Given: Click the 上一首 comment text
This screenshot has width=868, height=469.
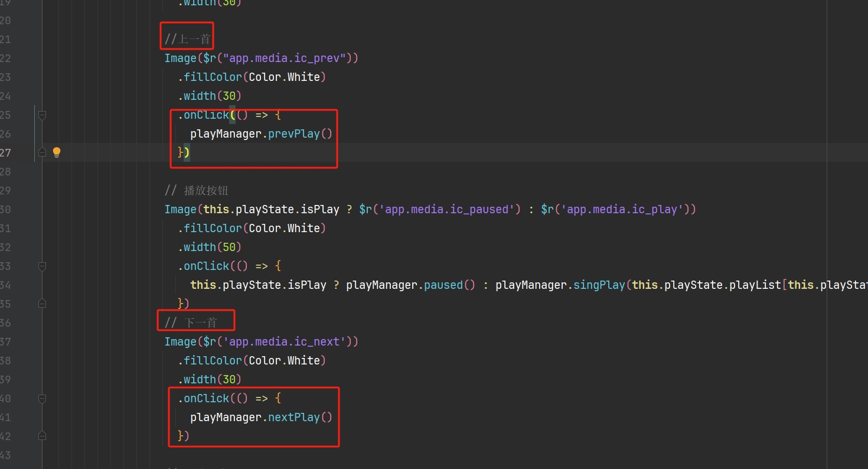Looking at the screenshot, I should pyautogui.click(x=194, y=40).
